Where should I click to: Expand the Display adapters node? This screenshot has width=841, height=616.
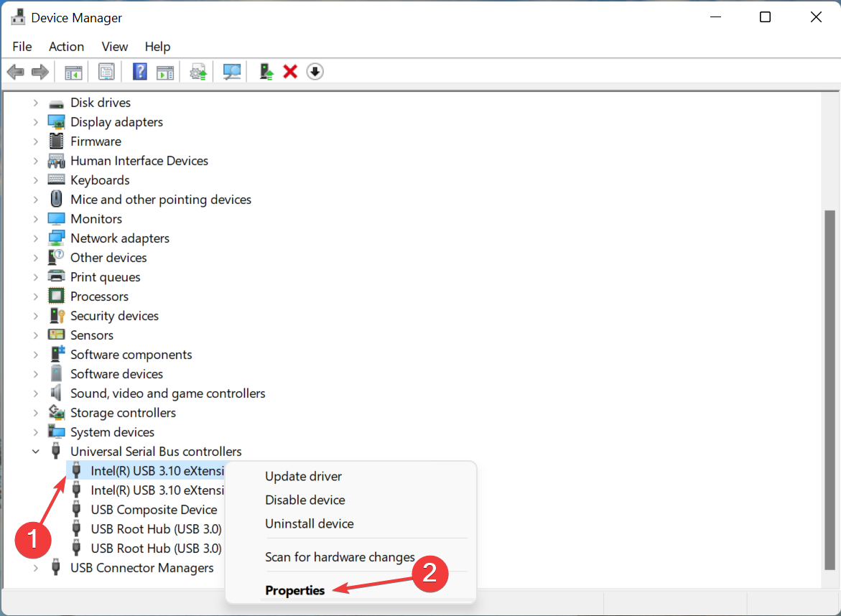35,122
